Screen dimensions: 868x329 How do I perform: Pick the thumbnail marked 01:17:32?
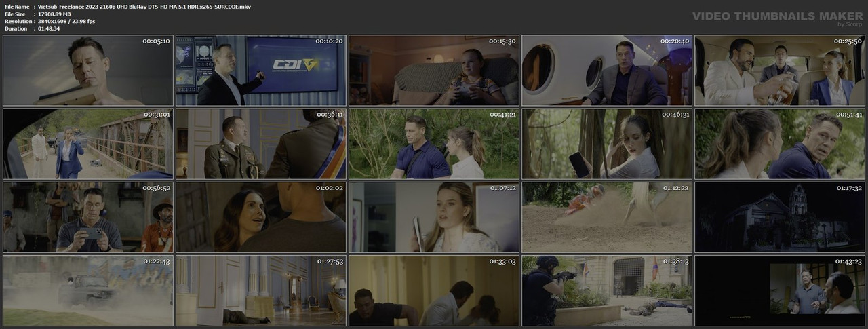pos(780,217)
